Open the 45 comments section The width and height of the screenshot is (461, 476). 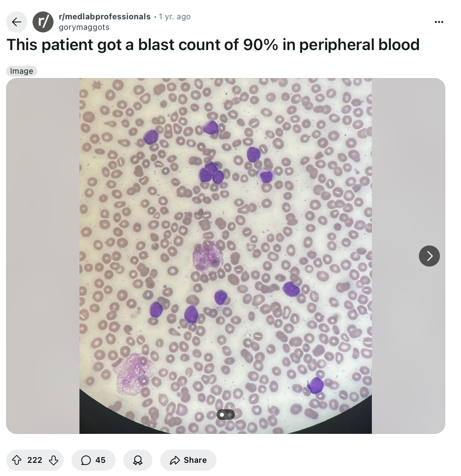point(94,460)
